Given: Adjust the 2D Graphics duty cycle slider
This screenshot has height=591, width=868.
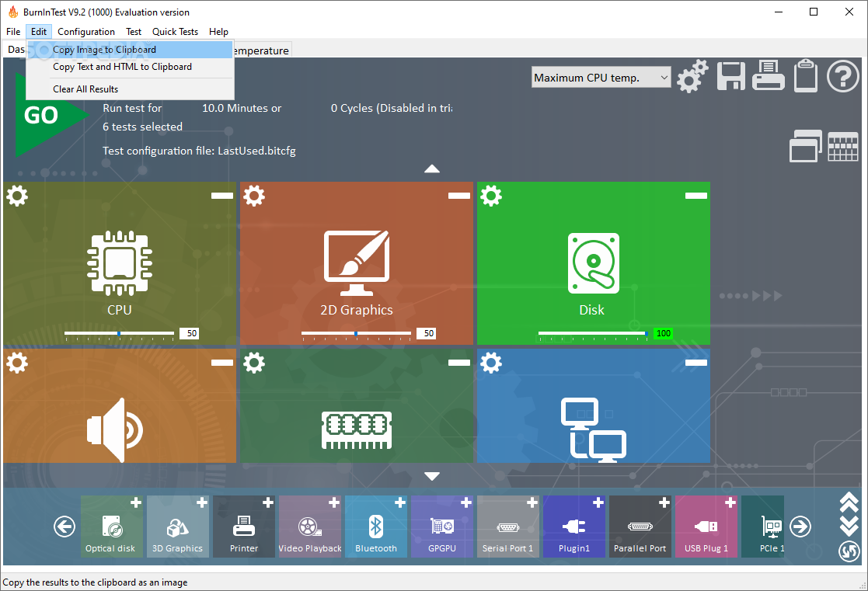Looking at the screenshot, I should tap(356, 334).
